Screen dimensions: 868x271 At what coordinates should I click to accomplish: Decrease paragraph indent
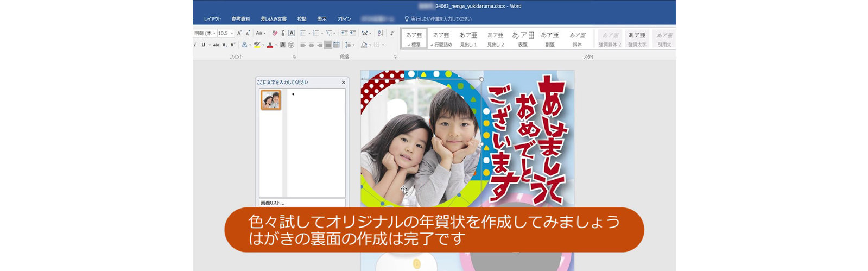pyautogui.click(x=344, y=33)
